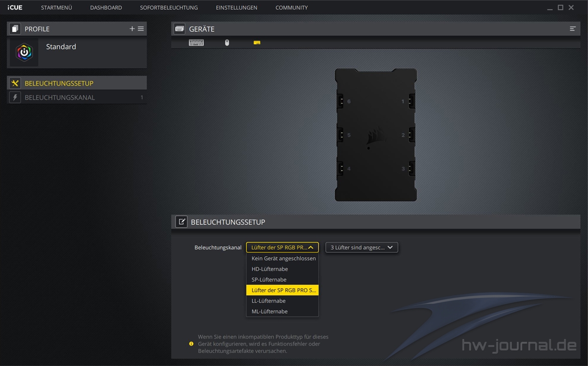Viewport: 588px width, 366px height.
Task: Add a new profile with plus icon
Action: 132,29
